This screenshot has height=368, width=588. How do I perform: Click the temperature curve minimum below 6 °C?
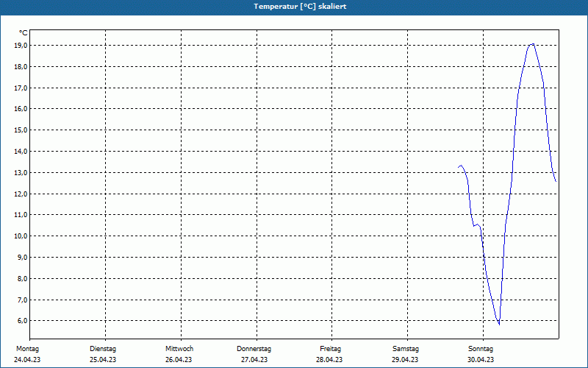click(499, 325)
